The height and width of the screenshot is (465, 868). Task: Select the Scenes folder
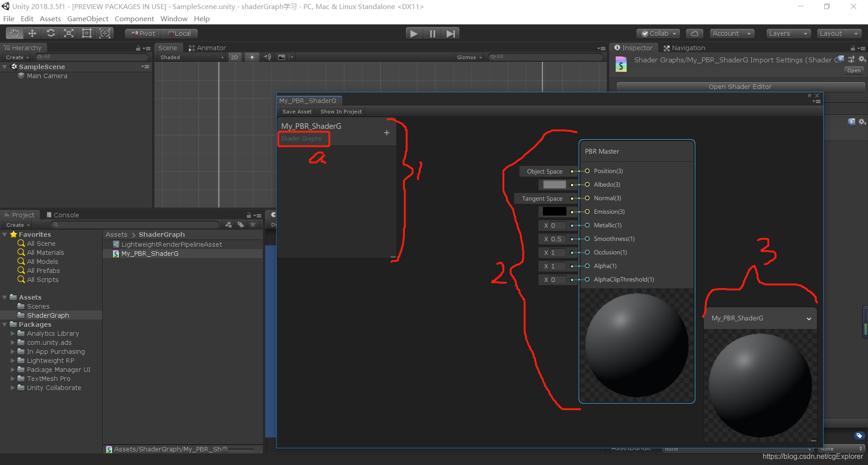(38, 306)
